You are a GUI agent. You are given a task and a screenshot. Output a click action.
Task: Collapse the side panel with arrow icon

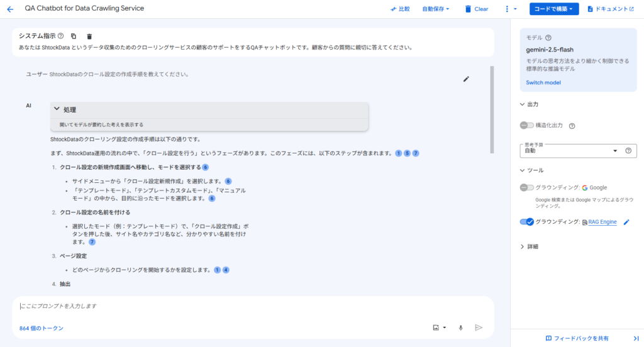pos(636,338)
